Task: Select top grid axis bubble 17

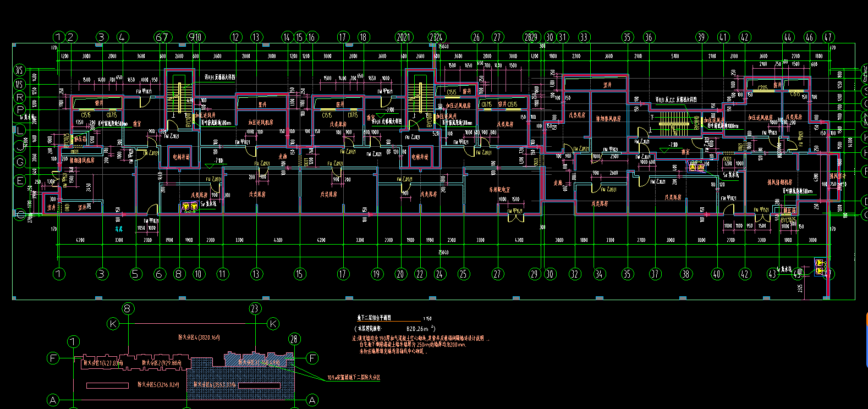Action: [x=343, y=37]
